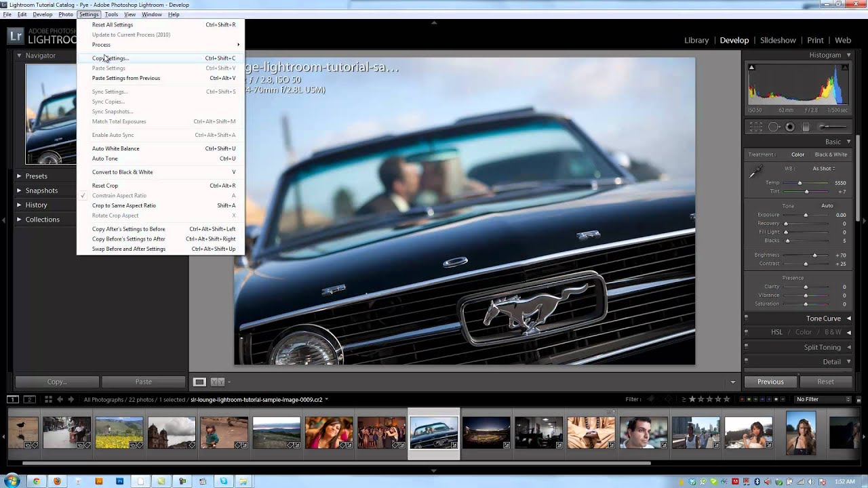Switch to Loupe view button
The image size is (868, 488).
tap(199, 382)
